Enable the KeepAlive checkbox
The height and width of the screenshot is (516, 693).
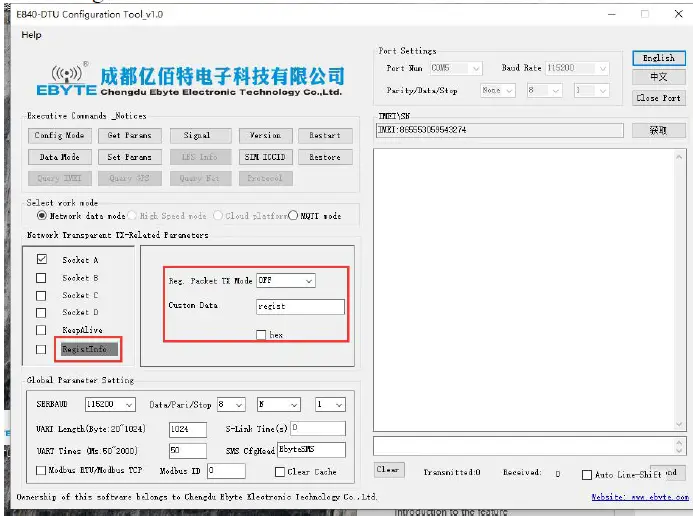click(41, 330)
